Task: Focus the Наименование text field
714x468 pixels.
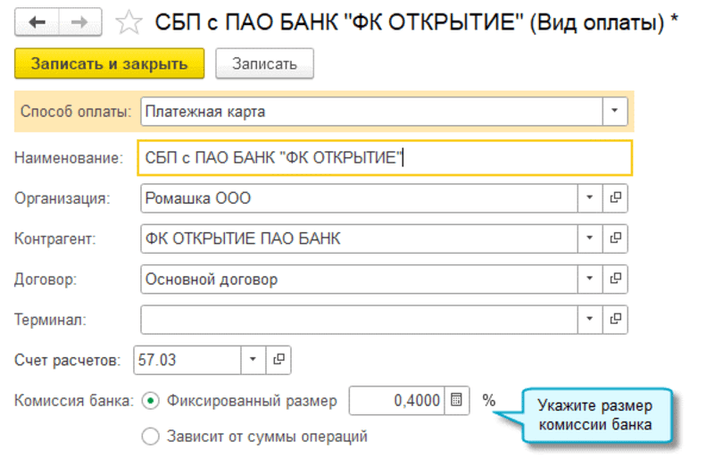Action: (385, 158)
